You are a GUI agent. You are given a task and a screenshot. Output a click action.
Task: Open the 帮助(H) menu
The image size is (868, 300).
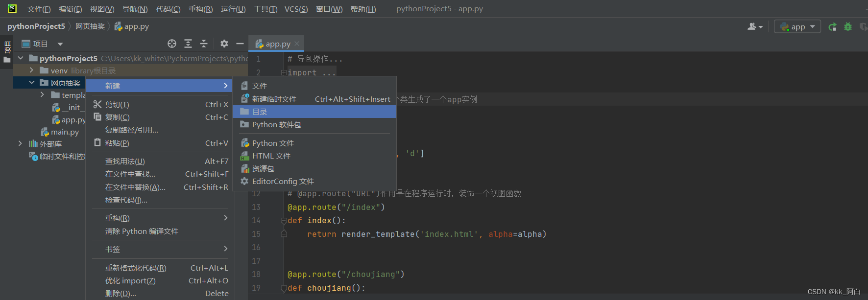[x=363, y=9]
